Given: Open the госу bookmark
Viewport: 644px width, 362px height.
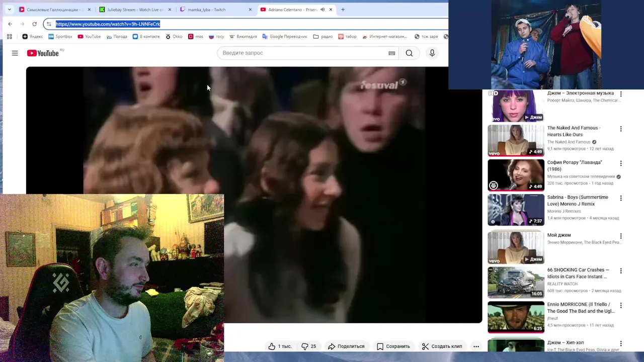Looking at the screenshot, I should point(216,36).
